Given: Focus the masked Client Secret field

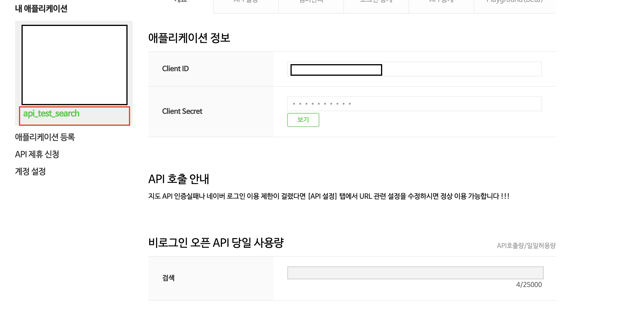Looking at the screenshot, I should 414,104.
